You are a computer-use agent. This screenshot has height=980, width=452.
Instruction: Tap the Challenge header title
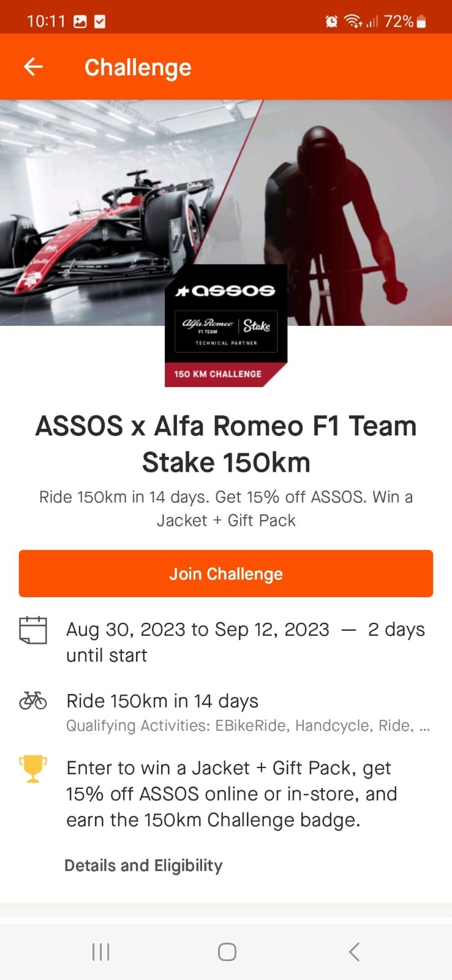click(x=138, y=67)
